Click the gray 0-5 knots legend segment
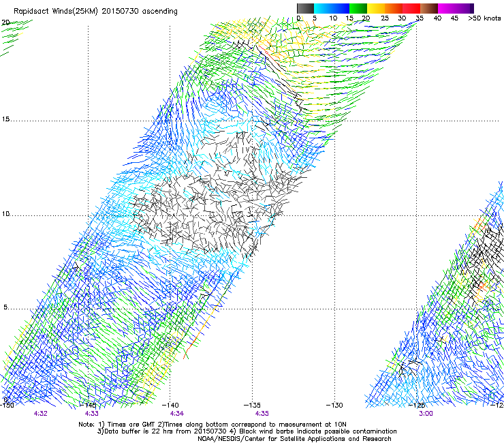504x443 pixels. coord(305,8)
